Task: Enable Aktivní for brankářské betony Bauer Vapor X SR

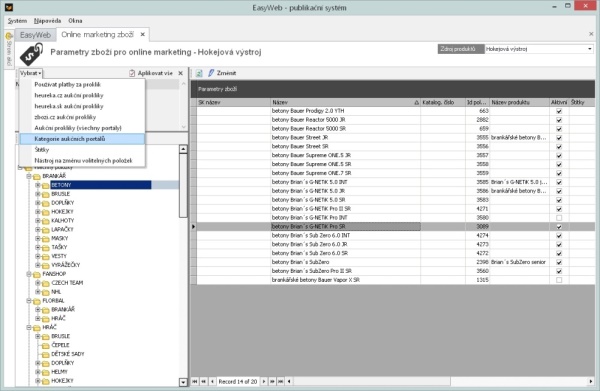Action: pyautogui.click(x=559, y=280)
